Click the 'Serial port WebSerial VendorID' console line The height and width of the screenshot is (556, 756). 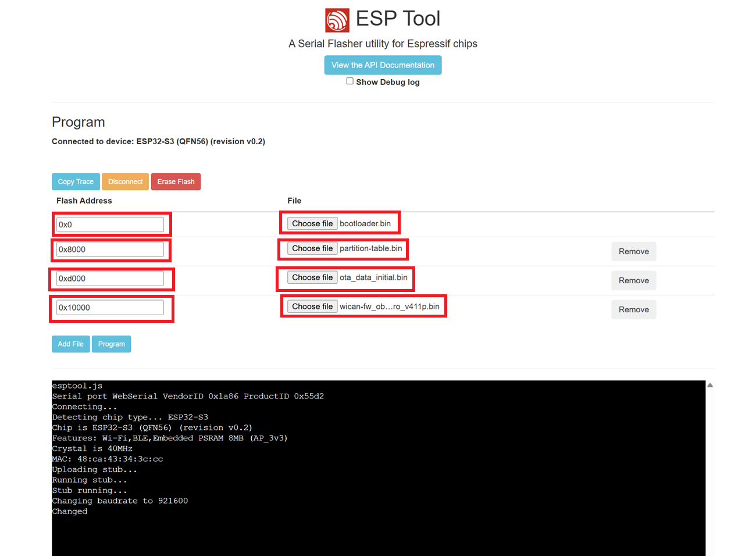click(x=188, y=396)
